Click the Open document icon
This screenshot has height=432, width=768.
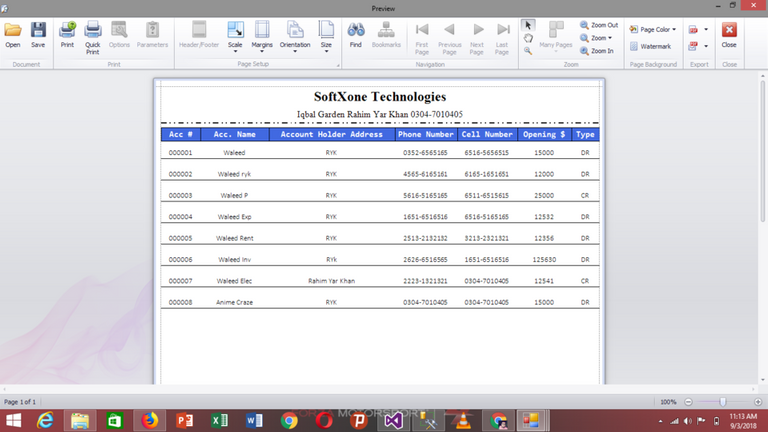pos(12,34)
